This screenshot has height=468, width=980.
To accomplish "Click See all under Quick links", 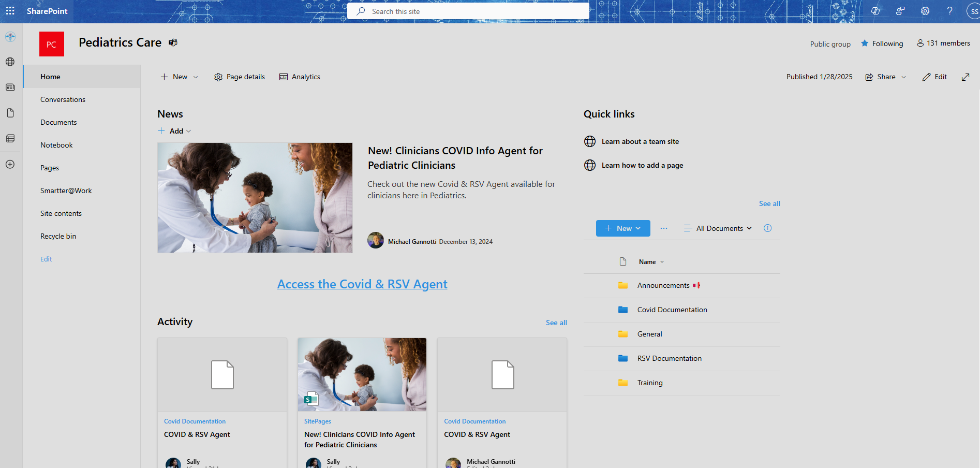I will [x=769, y=203].
